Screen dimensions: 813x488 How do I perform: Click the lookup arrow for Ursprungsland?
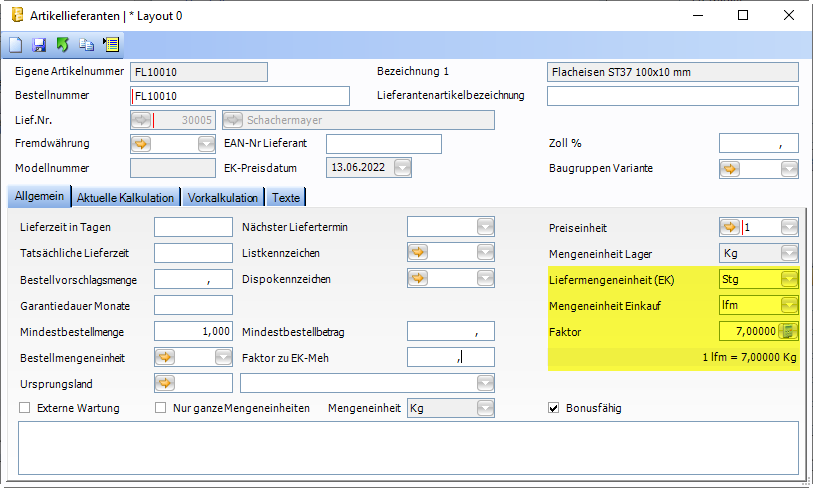coord(165,382)
